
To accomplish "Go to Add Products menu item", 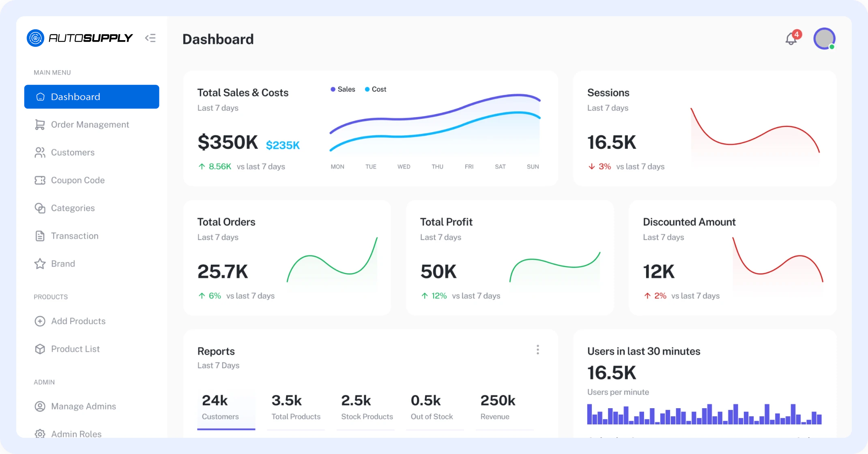I will (x=78, y=321).
